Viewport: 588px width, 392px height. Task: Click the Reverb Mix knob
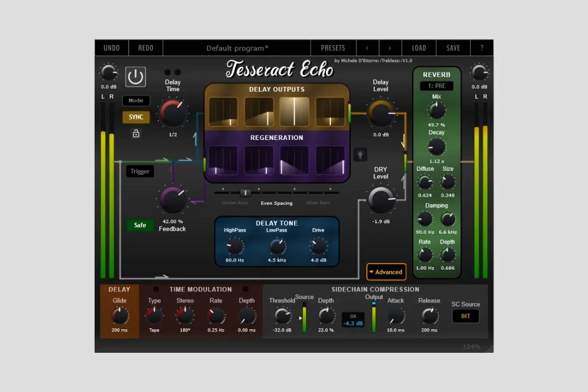pyautogui.click(x=436, y=111)
